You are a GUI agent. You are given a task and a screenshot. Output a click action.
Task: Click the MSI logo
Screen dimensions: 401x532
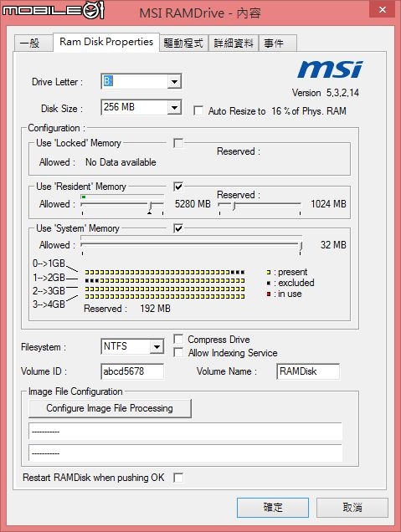(x=330, y=69)
